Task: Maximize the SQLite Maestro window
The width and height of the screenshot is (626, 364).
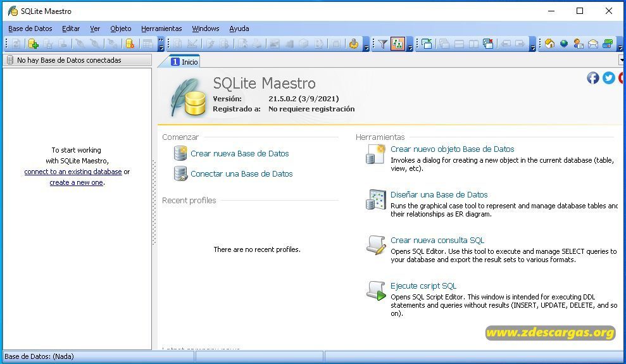Action: coord(580,11)
